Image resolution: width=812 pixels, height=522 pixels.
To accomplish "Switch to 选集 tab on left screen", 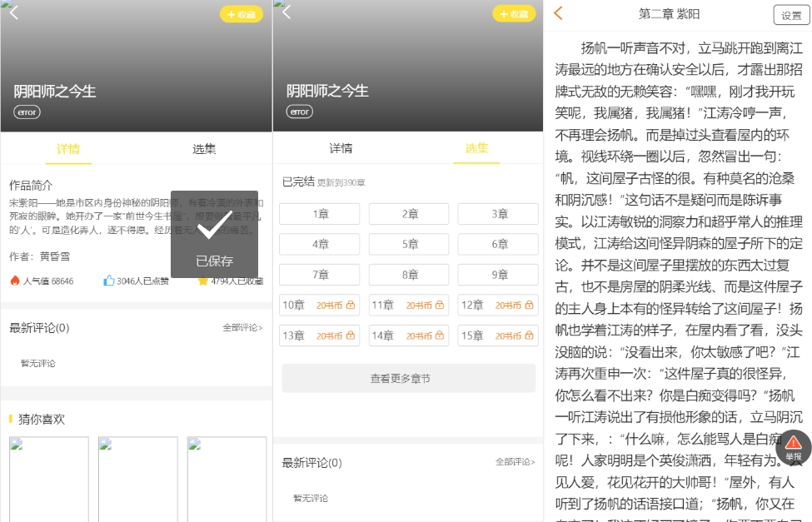I will click(x=204, y=149).
